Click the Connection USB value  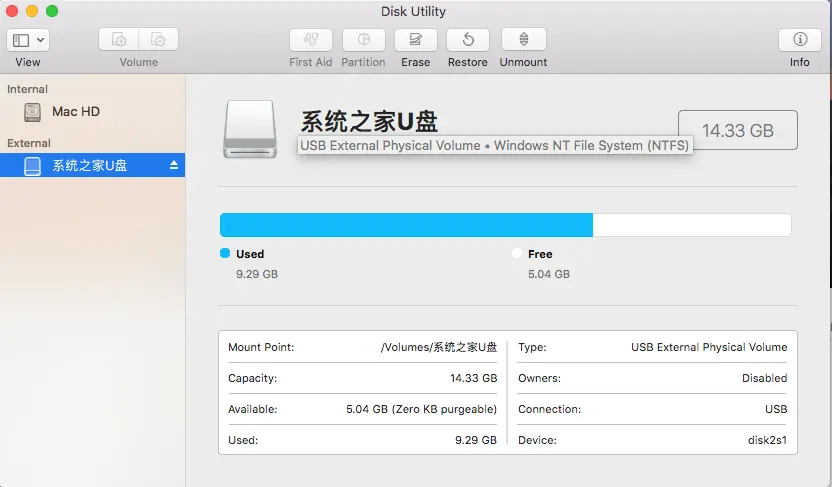(x=776, y=409)
